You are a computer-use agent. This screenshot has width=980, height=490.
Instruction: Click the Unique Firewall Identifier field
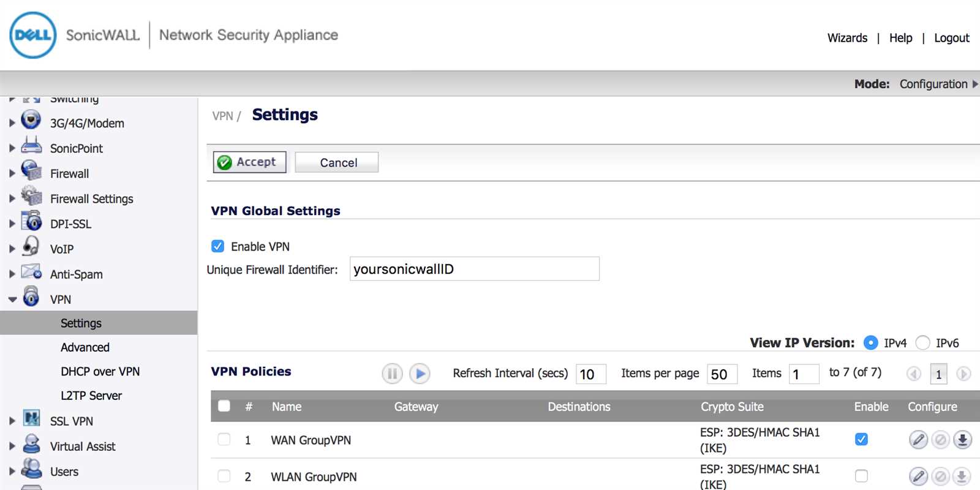[x=474, y=269]
